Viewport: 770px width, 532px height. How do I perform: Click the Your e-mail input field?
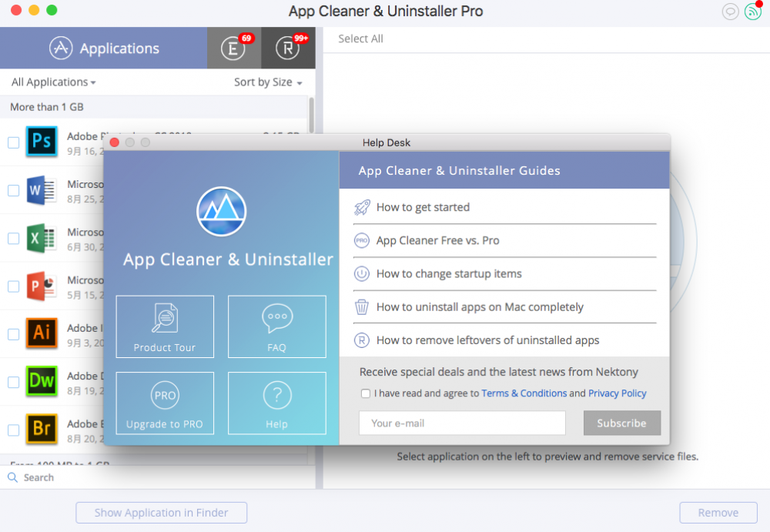462,423
